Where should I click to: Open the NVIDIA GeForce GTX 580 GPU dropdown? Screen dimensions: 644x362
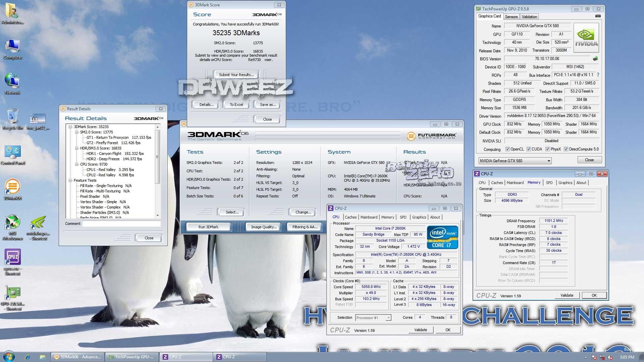[x=515, y=161]
